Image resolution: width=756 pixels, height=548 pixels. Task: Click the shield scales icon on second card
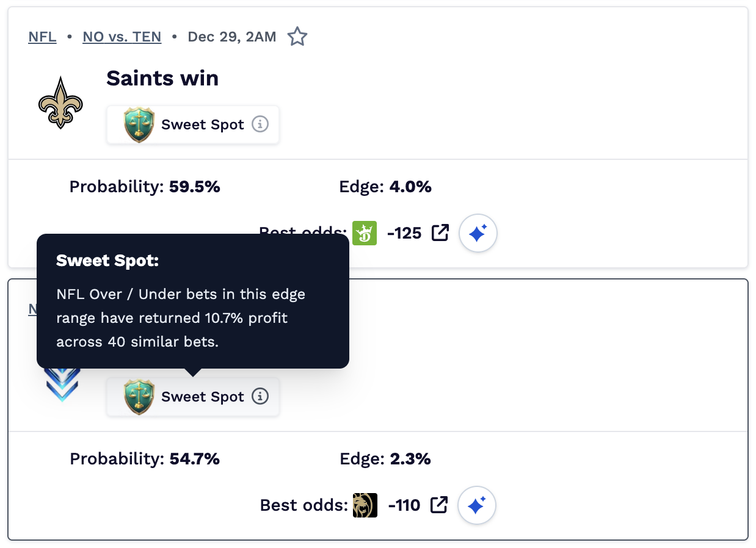[x=139, y=397]
